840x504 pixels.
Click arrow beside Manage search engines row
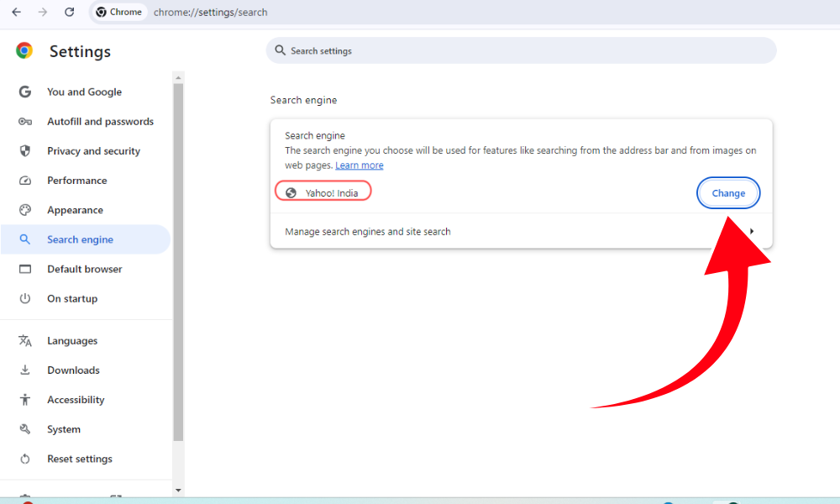tap(752, 231)
